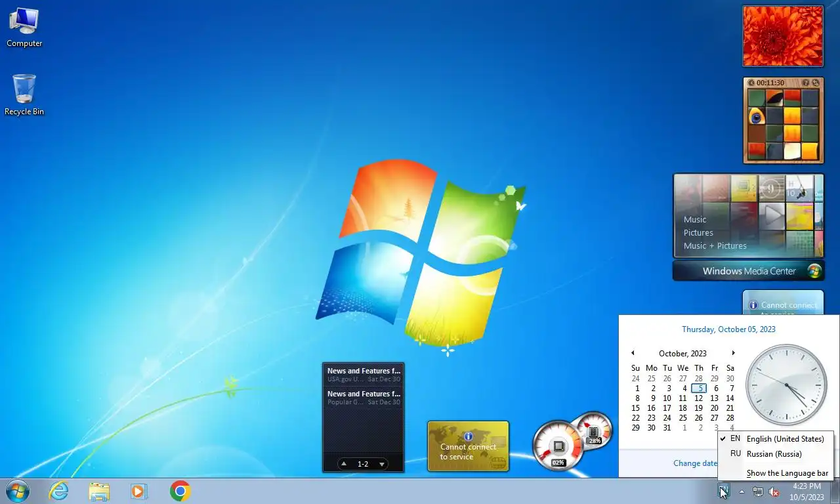
Task: Click the Show desktop button
Action: point(835,491)
